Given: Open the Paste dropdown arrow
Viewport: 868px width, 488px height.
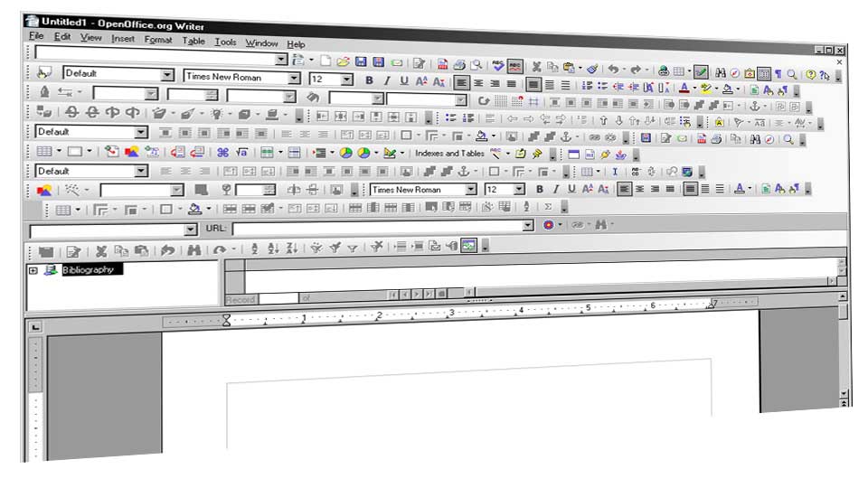Looking at the screenshot, I should 580,68.
